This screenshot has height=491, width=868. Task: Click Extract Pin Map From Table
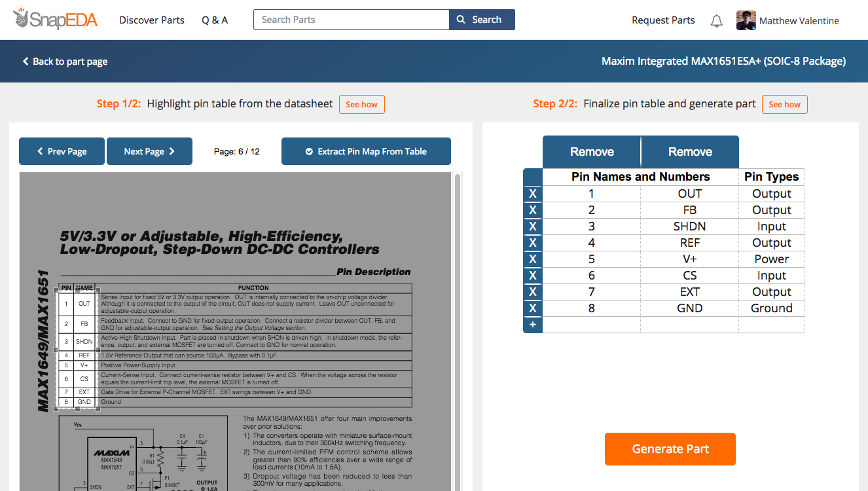tap(366, 151)
